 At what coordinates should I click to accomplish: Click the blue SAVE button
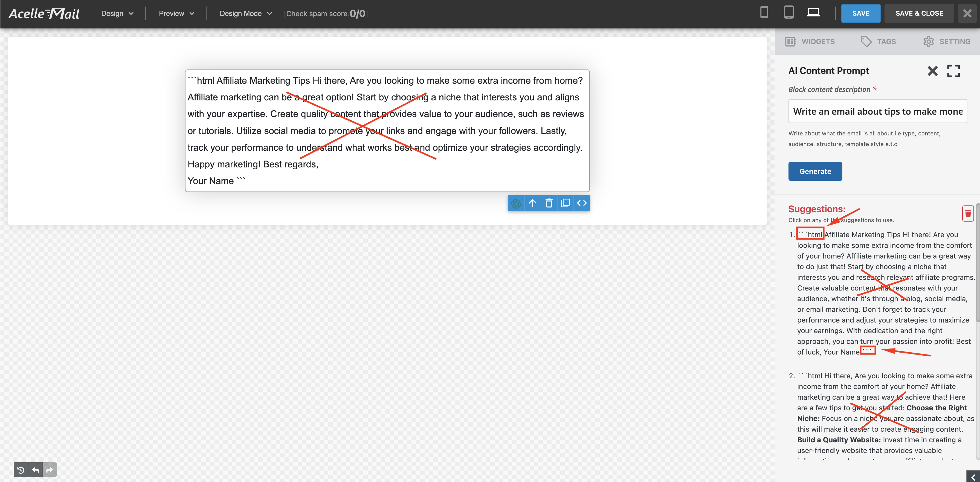point(860,13)
